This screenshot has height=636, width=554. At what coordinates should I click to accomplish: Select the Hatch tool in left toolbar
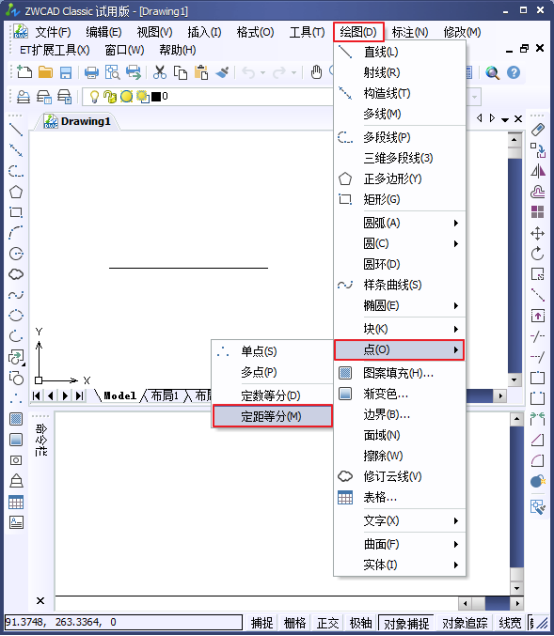tap(16, 419)
